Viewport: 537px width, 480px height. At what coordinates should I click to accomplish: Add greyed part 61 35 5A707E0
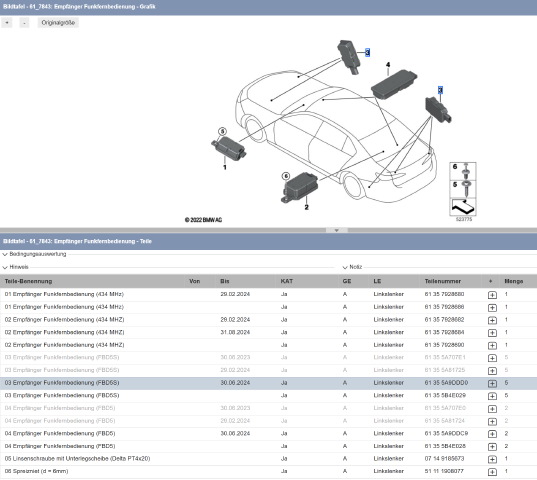492,409
